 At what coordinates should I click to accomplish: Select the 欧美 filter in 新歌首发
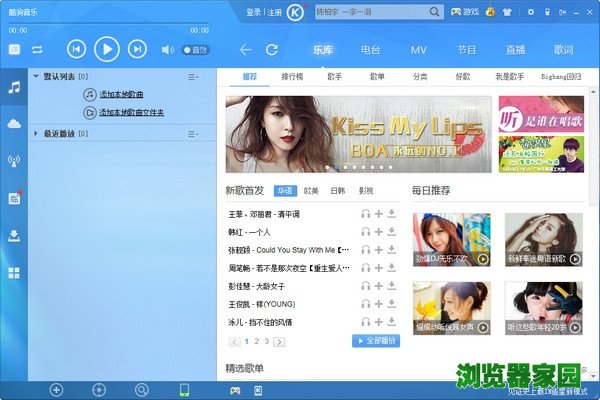click(311, 191)
